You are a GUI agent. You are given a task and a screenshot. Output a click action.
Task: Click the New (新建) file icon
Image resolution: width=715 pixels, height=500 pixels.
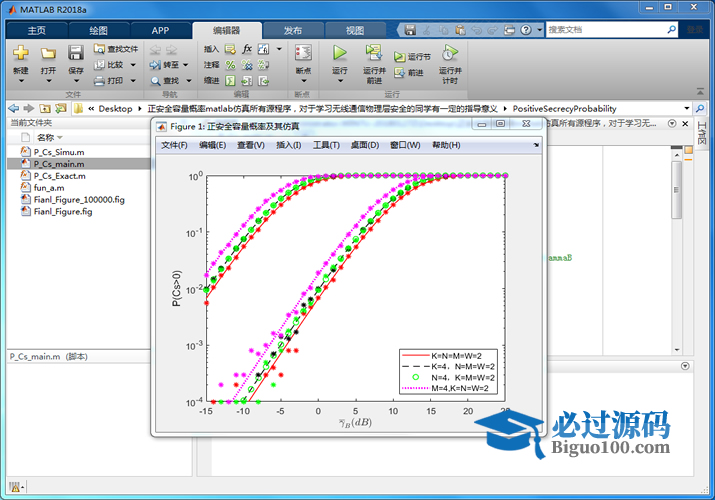click(x=21, y=53)
